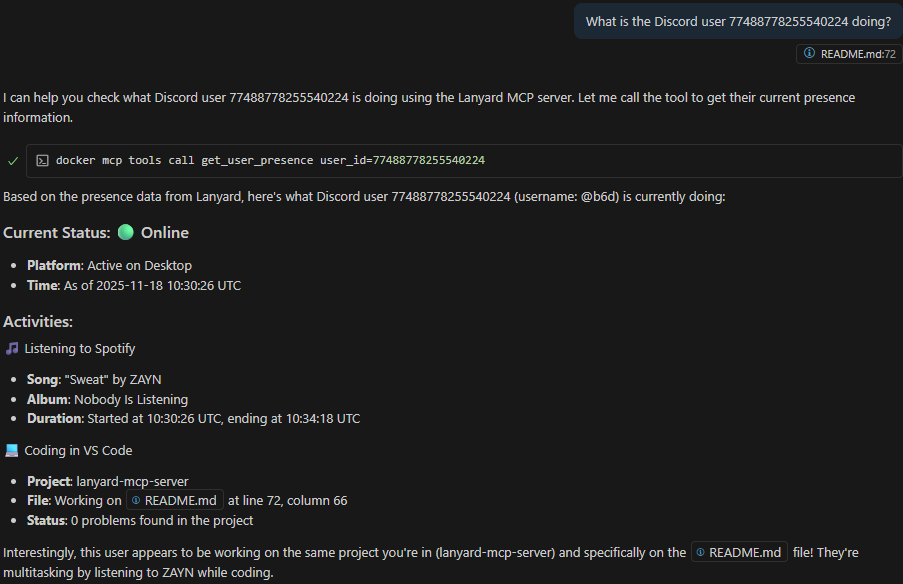Click the Spotify music note icon

pyautogui.click(x=10, y=348)
